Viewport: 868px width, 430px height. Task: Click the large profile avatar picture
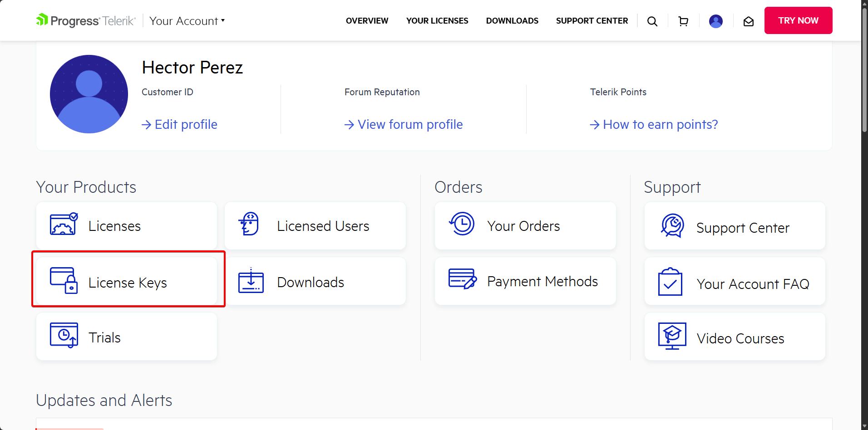(89, 94)
